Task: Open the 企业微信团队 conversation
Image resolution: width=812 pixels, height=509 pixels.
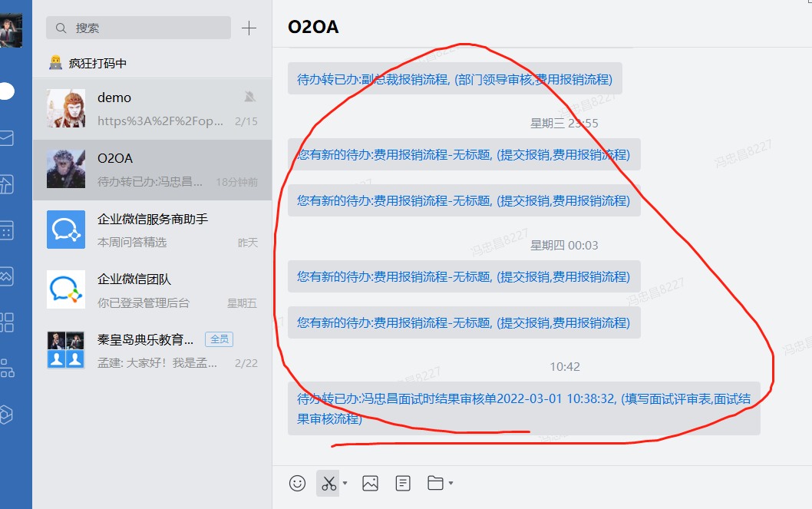Action: 152,290
